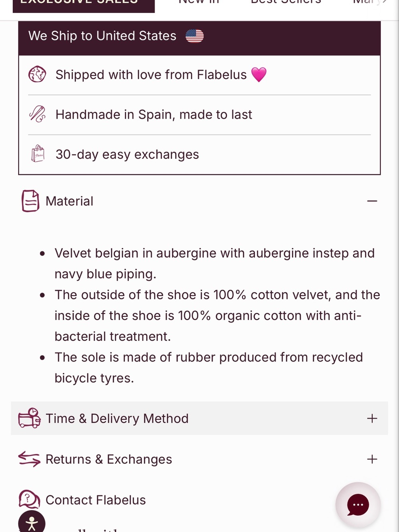This screenshot has width=399, height=532.
Task: Click the United States flag icon
Action: pos(195,36)
